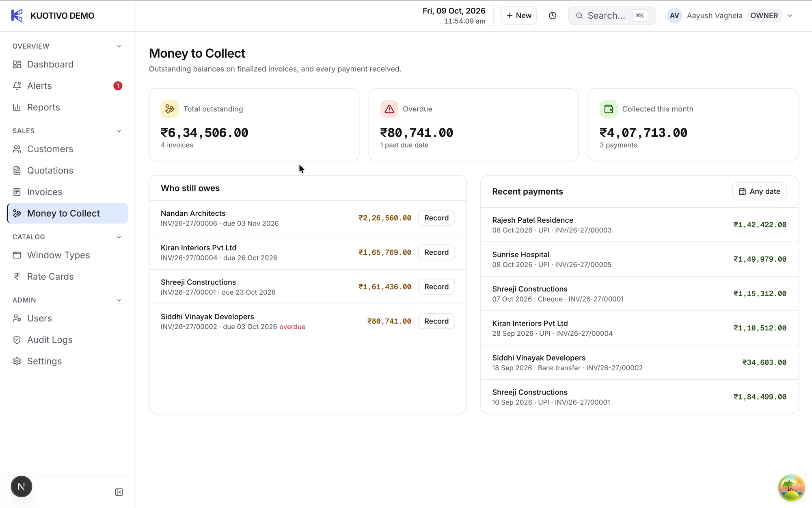This screenshot has height=508, width=812.
Task: Click the Window Types icon
Action: coord(17,255)
